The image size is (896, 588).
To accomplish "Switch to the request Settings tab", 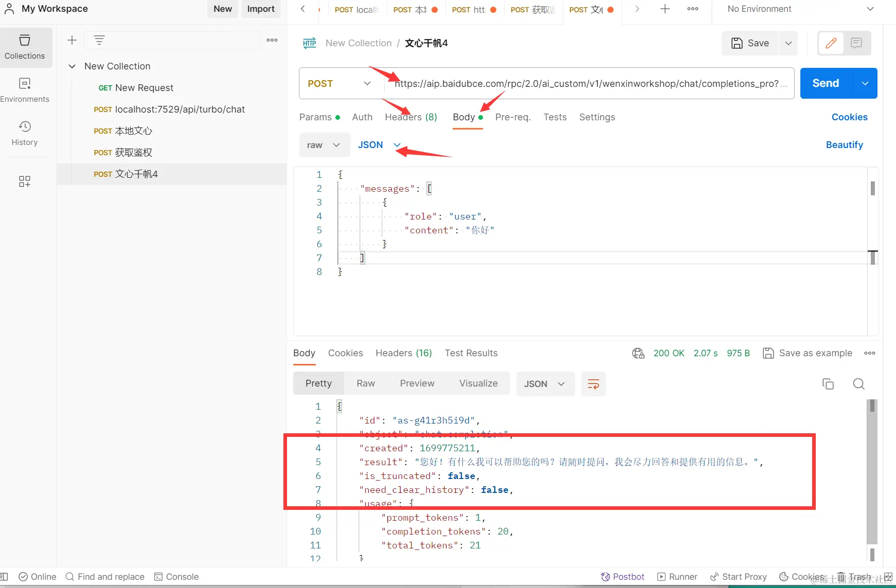I will pyautogui.click(x=597, y=117).
